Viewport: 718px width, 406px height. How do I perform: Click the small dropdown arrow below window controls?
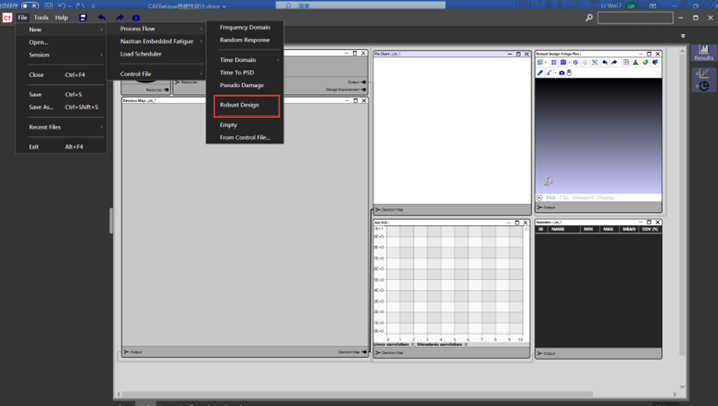click(683, 36)
